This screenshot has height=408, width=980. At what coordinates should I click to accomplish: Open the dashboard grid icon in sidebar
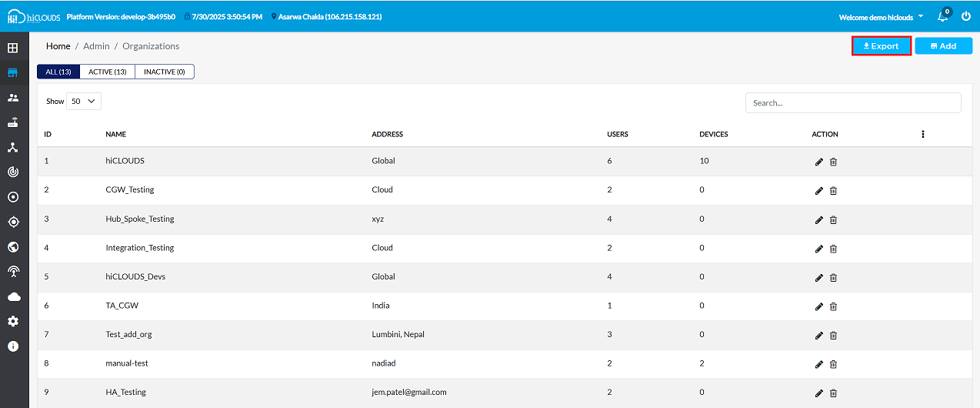tap(13, 48)
